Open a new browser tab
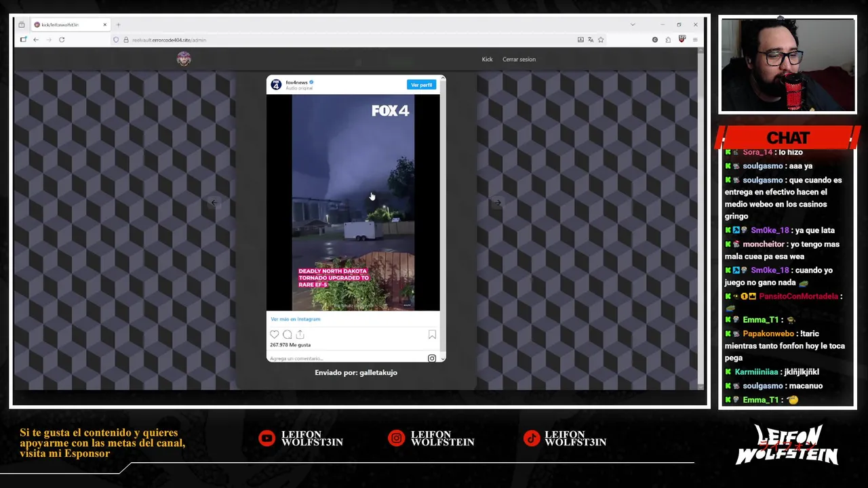This screenshot has width=868, height=488. pos(118,24)
